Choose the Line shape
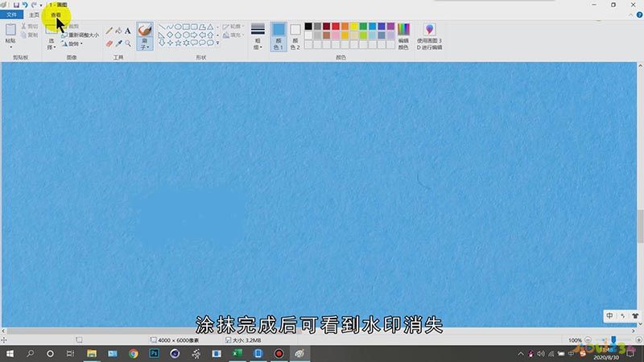This screenshot has width=644, height=362. (x=162, y=27)
